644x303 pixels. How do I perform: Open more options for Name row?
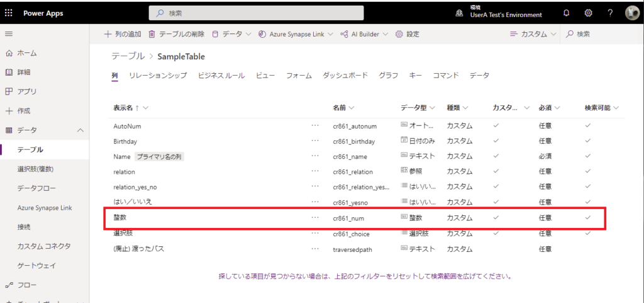point(315,156)
